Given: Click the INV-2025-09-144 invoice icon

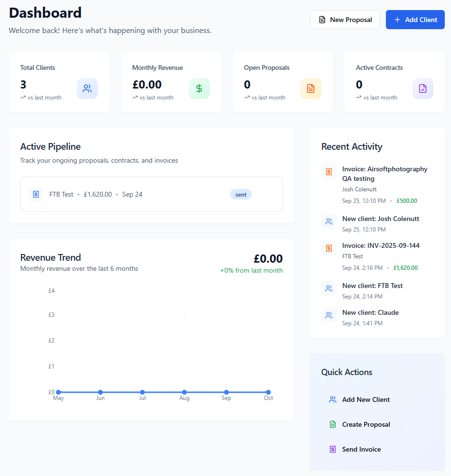Looking at the screenshot, I should 329,248.
